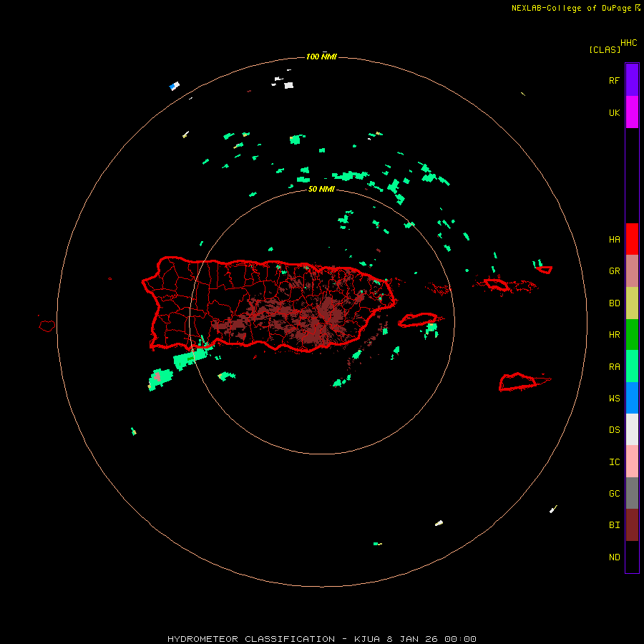Click the gray GC legend swatch

coord(632,493)
